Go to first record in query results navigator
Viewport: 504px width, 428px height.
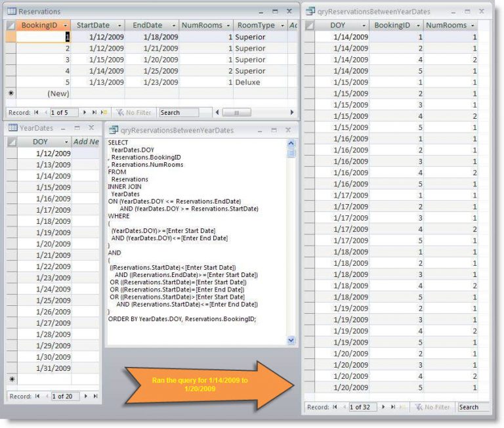tap(335, 407)
